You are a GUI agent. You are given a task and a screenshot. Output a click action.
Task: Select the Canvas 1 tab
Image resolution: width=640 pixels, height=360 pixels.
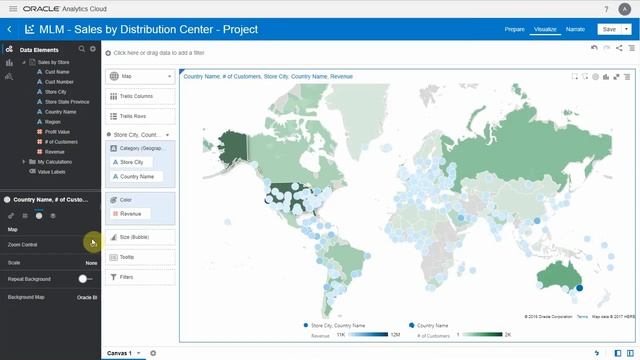(x=119, y=353)
